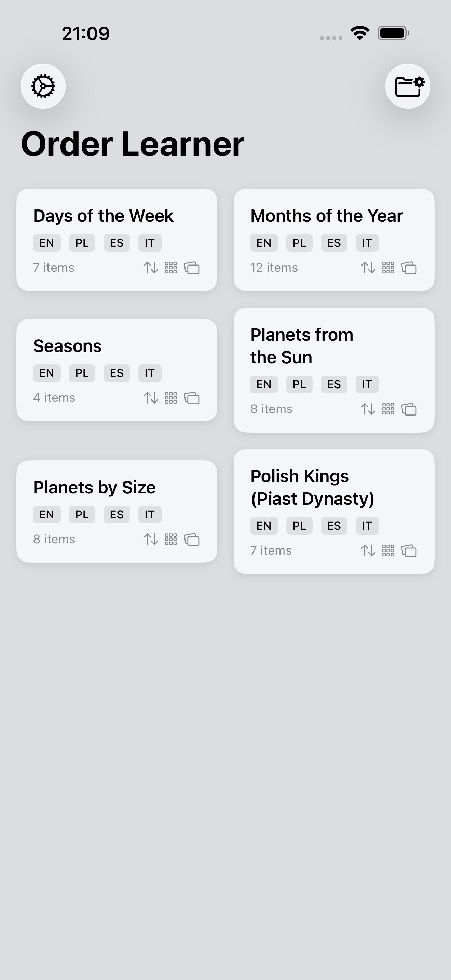451x980 pixels.
Task: Select the PL tag on Days of the Week
Action: [82, 243]
